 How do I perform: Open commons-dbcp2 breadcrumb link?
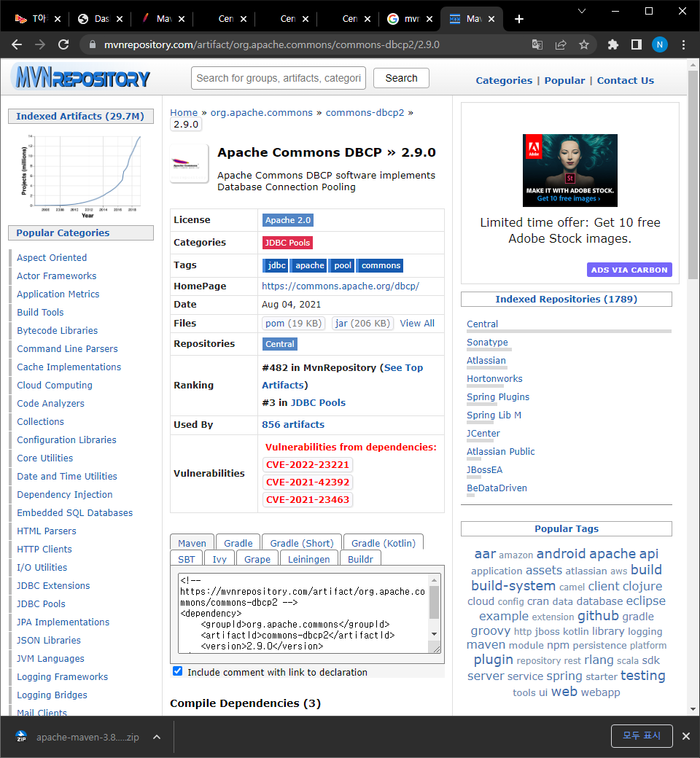pyautogui.click(x=365, y=113)
